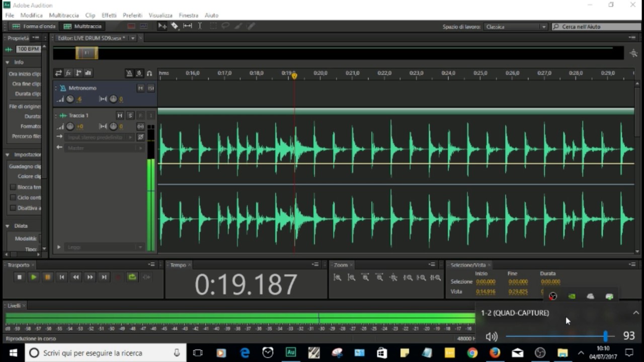Click the green Play button
The image size is (644, 362).
[33, 277]
